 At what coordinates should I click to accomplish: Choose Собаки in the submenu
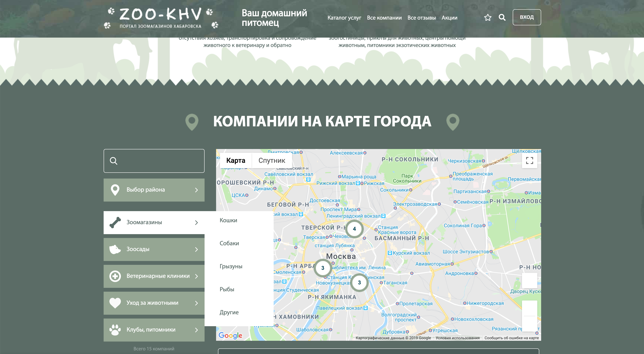coord(229,243)
